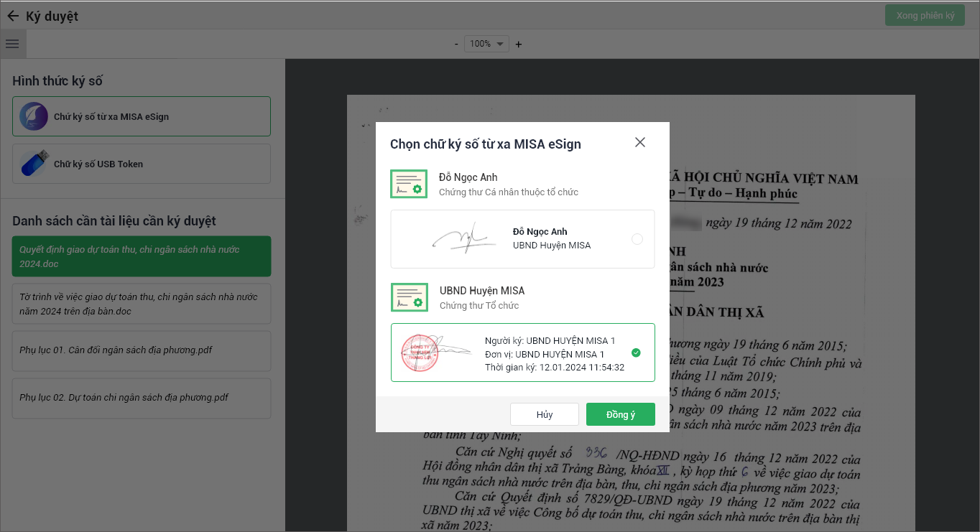Click the Chứng thư Tổ chức label

(x=479, y=306)
